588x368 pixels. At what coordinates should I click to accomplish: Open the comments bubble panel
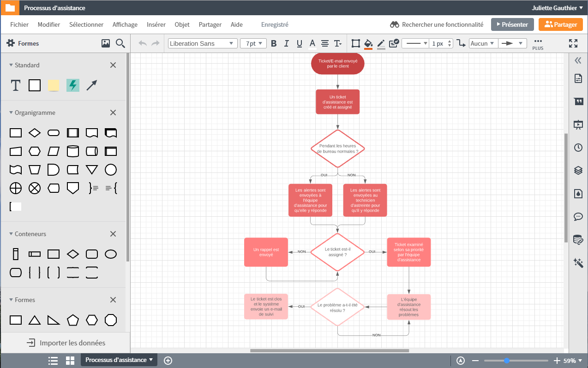tap(578, 217)
